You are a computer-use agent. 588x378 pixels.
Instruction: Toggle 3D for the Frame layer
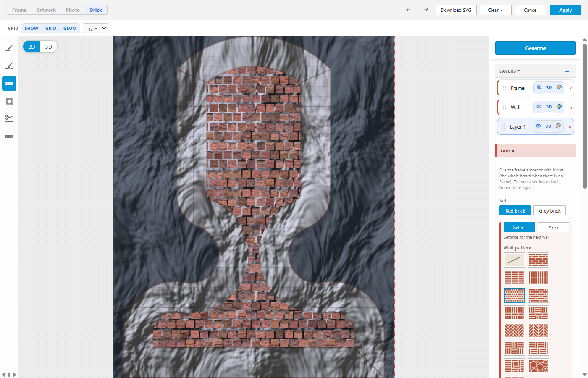[x=549, y=87]
